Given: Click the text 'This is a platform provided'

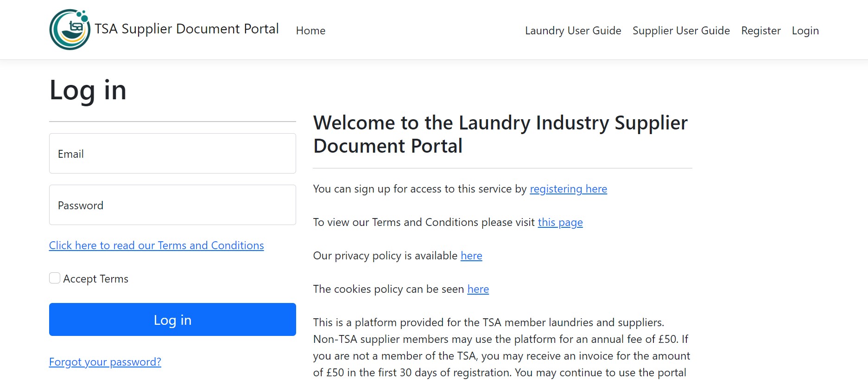Looking at the screenshot, I should click(379, 322).
